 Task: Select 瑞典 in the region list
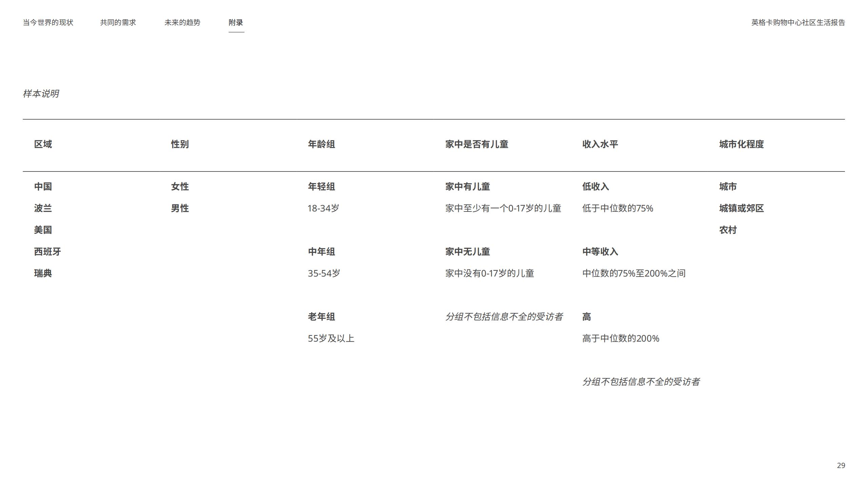(x=43, y=273)
